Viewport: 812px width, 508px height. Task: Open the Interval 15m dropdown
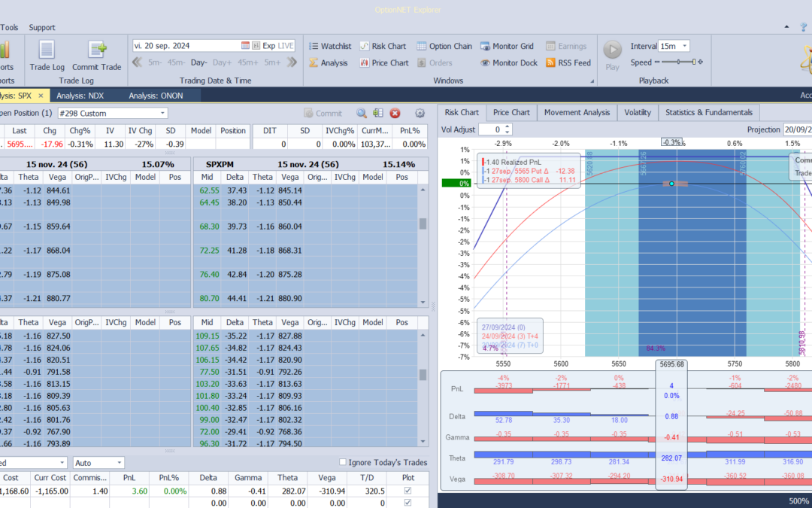coord(685,46)
